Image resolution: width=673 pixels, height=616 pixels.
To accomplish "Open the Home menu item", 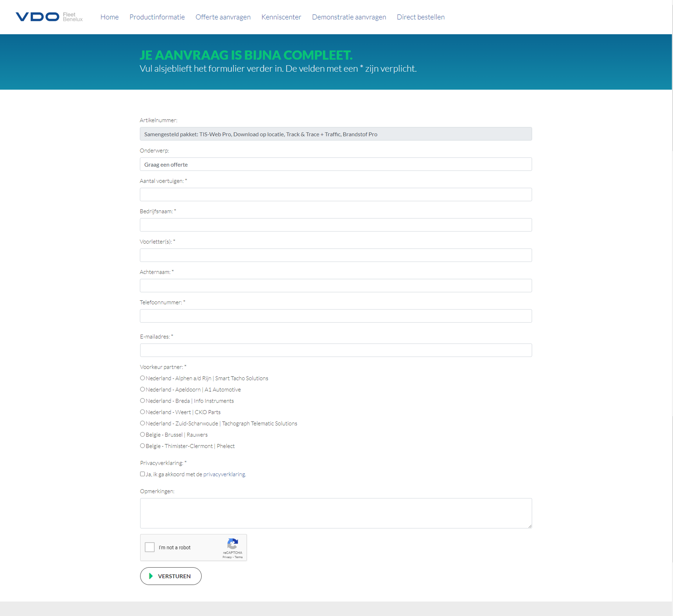I will click(x=110, y=17).
